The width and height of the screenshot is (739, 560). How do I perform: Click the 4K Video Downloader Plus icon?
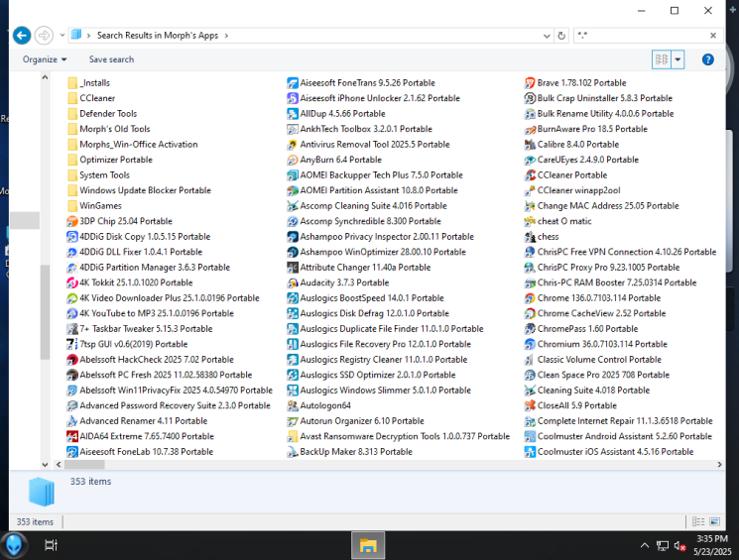pos(72,298)
